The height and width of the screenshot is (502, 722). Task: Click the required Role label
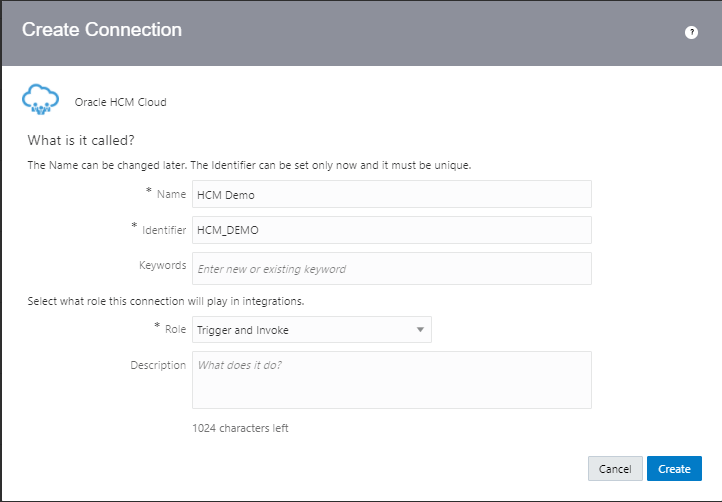(174, 329)
